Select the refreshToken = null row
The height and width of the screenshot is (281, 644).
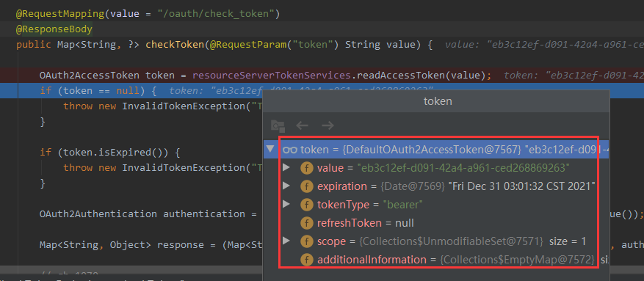click(x=436, y=223)
